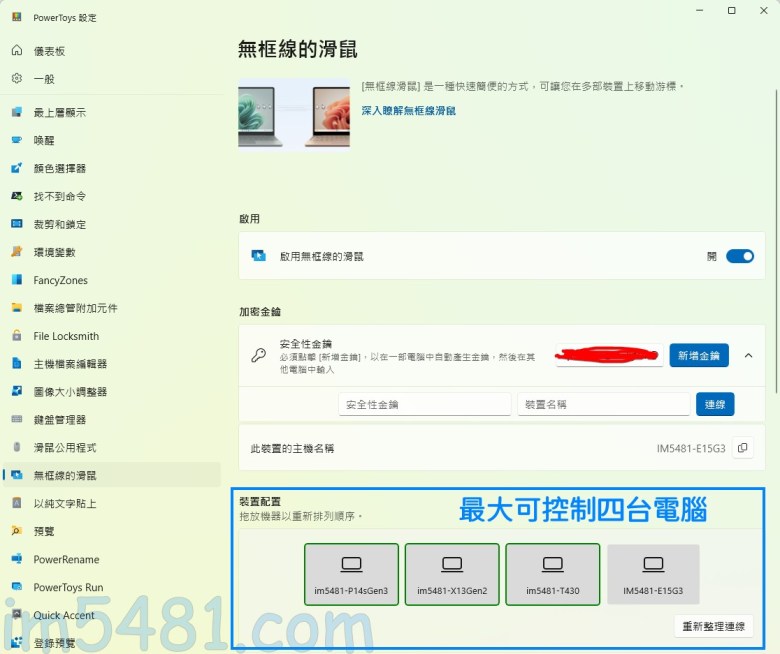
Task: Click the 新增金鑰 button
Action: [698, 355]
